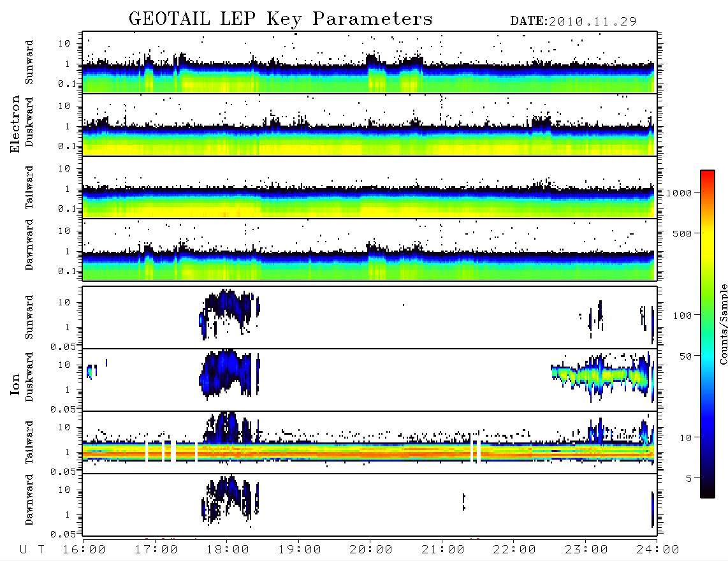Select the Electron Tailward panel label

pyautogui.click(x=29, y=187)
